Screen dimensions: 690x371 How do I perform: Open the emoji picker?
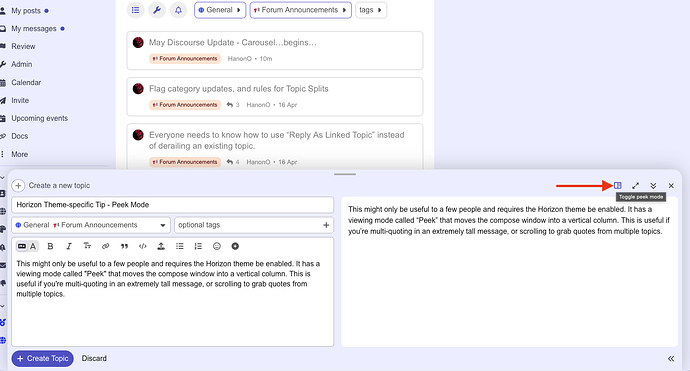(217, 246)
